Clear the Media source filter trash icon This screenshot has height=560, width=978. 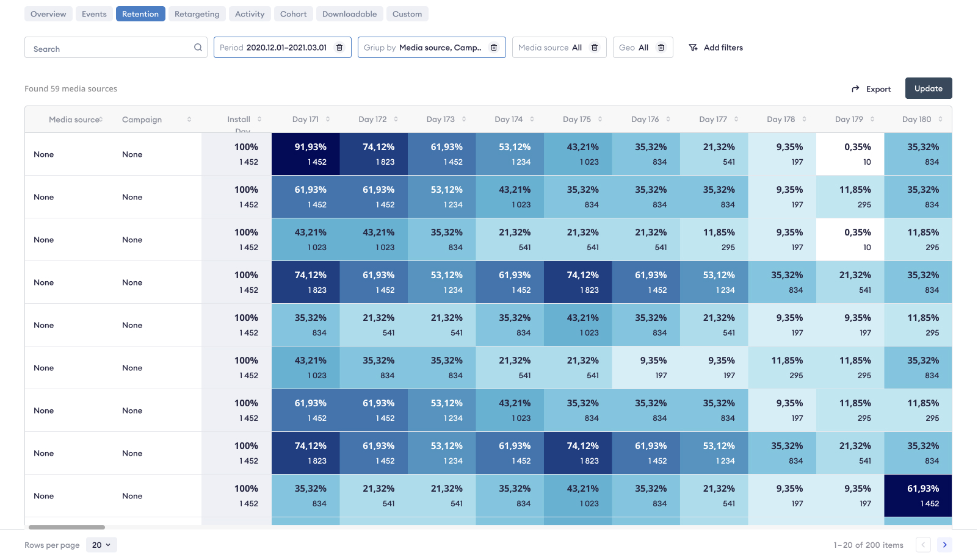pos(595,48)
